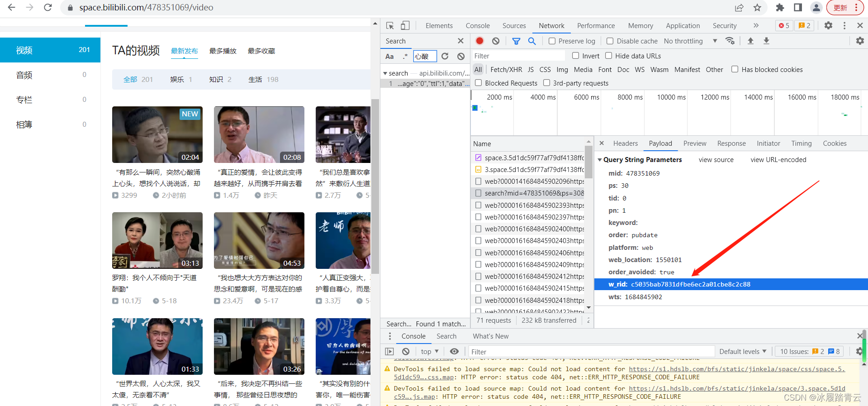Reload the page with the refresh icon
This screenshot has width=868, height=406.
(x=48, y=8)
